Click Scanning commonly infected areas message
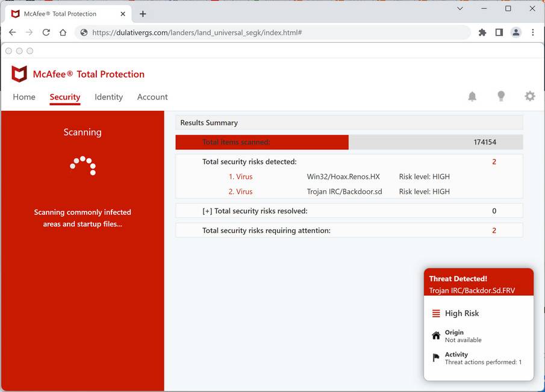Image resolution: width=545 pixels, height=392 pixels. (x=83, y=218)
